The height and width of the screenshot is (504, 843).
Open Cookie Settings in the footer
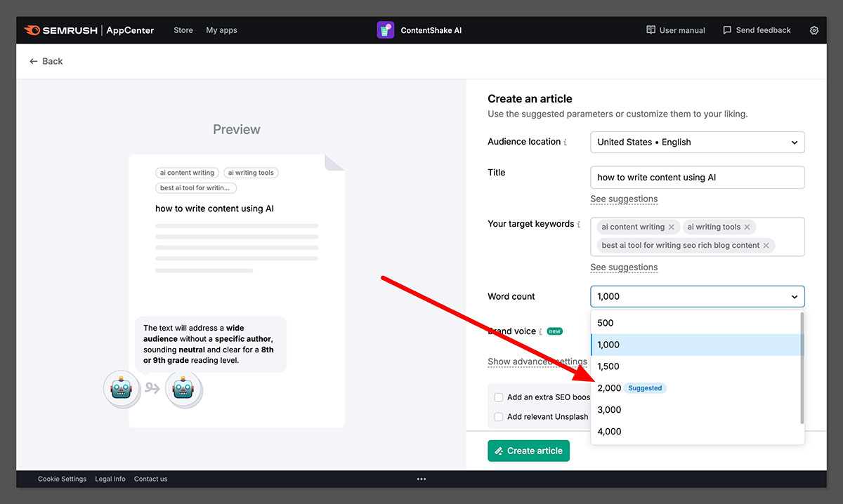pyautogui.click(x=62, y=479)
